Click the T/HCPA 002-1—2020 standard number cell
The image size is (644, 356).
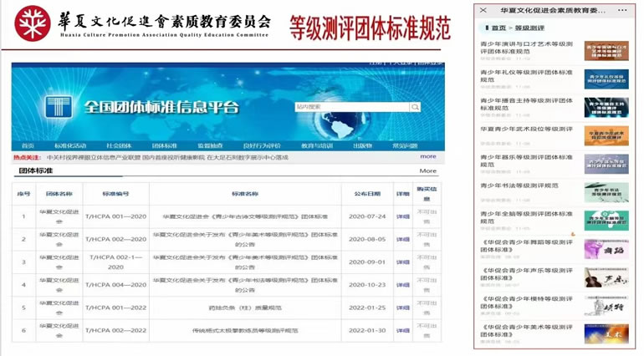(x=115, y=262)
